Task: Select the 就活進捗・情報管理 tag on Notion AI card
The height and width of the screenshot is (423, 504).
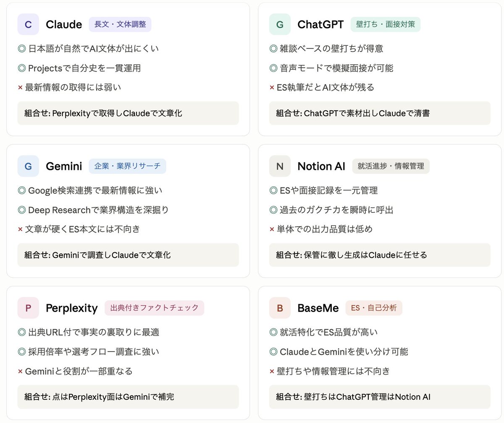Action: click(391, 166)
